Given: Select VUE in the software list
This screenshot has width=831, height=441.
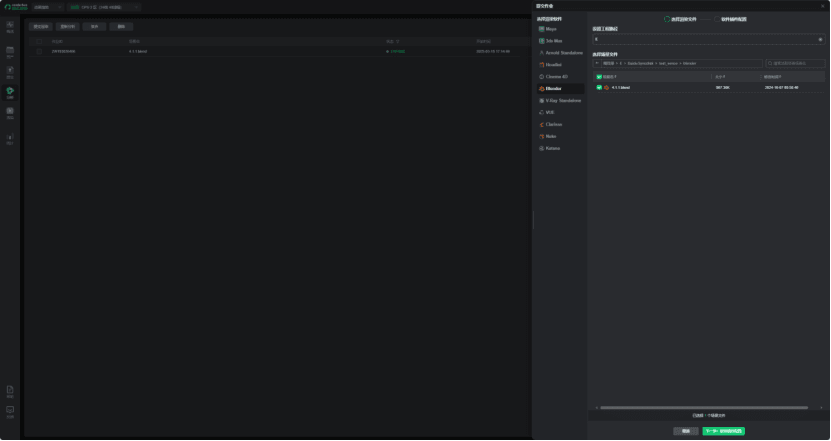Looking at the screenshot, I should point(549,113).
